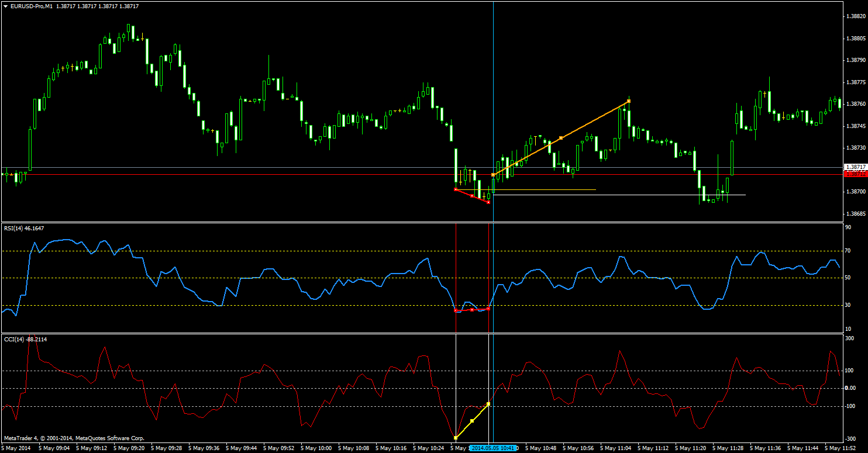Click the 1.38775 price axis value
The height and width of the screenshot is (453, 868).
[x=856, y=82]
